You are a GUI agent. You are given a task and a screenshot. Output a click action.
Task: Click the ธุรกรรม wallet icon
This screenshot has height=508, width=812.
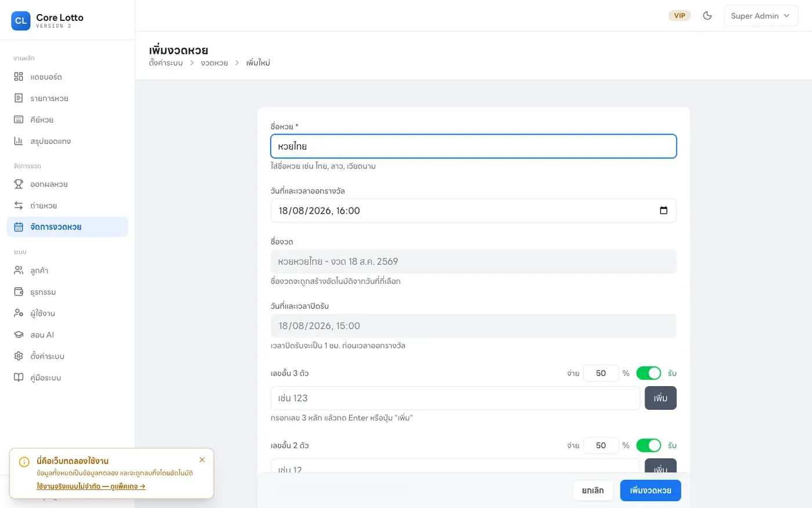click(x=19, y=292)
